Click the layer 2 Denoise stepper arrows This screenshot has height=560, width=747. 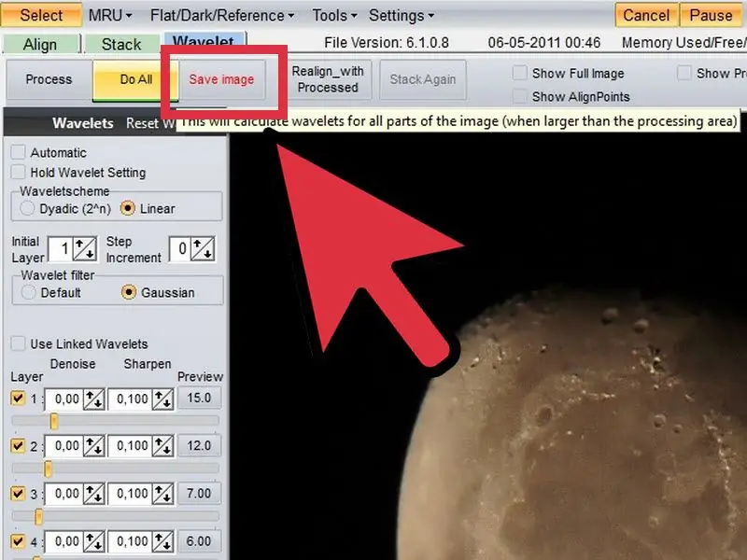click(94, 446)
